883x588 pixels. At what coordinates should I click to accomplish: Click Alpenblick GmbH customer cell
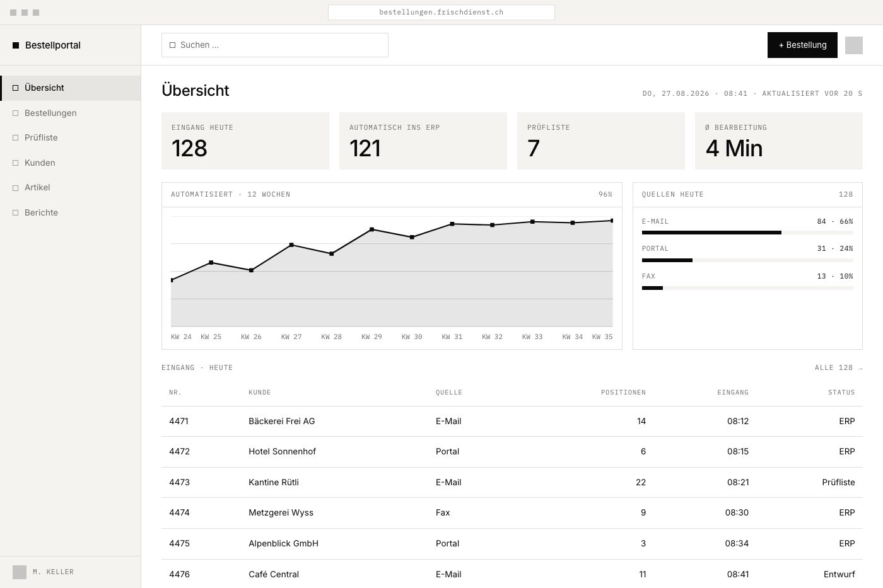pyautogui.click(x=283, y=544)
